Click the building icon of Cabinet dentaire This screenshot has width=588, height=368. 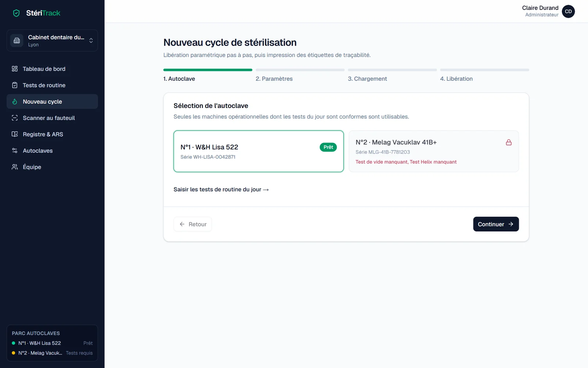pyautogui.click(x=17, y=40)
